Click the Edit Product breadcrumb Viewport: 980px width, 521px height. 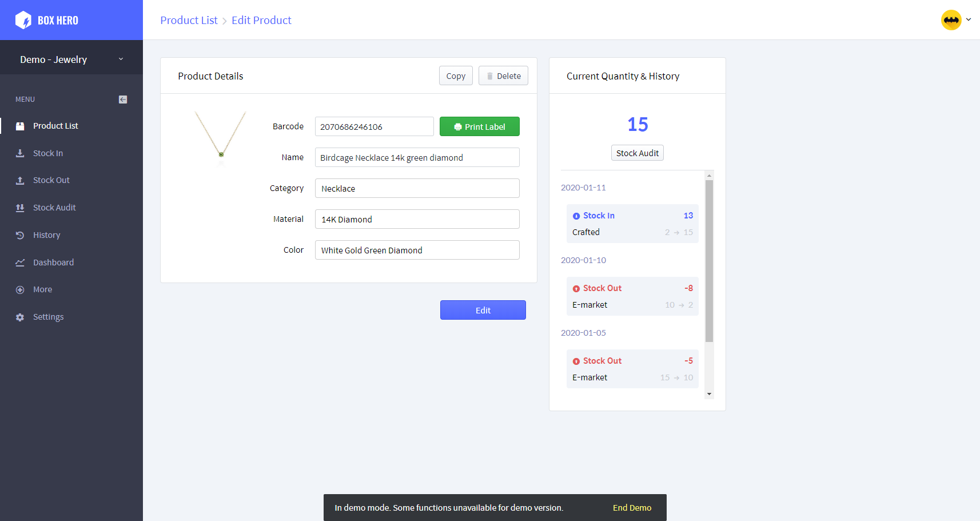(x=261, y=20)
